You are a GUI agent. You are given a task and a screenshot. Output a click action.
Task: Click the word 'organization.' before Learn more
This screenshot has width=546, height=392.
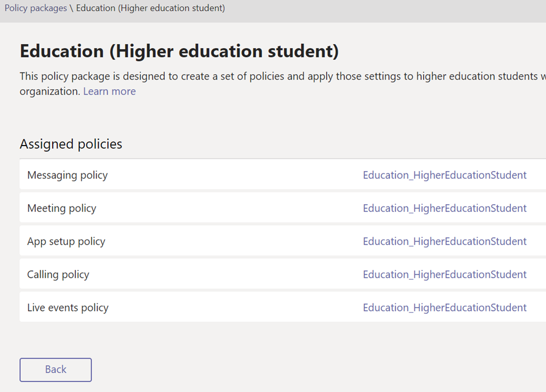(50, 91)
